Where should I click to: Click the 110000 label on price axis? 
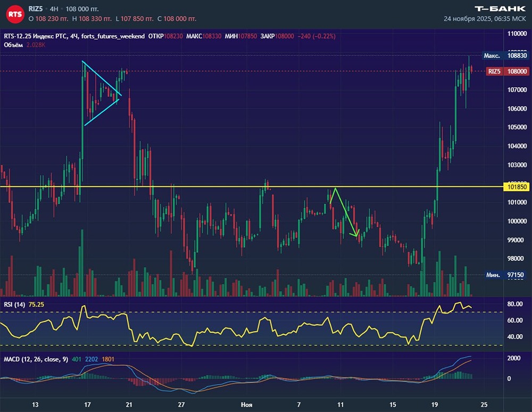(x=517, y=34)
